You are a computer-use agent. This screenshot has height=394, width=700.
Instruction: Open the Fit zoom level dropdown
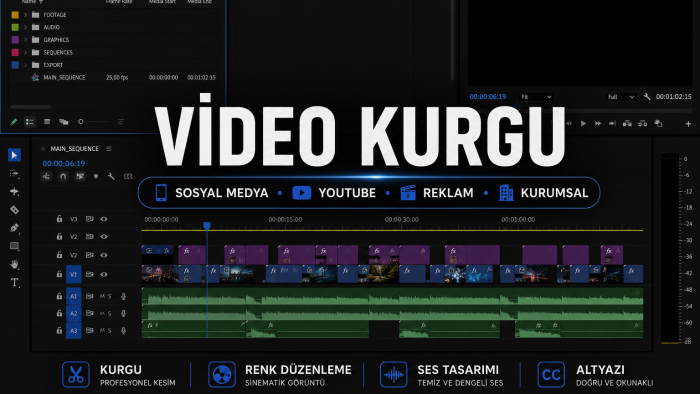coord(536,97)
